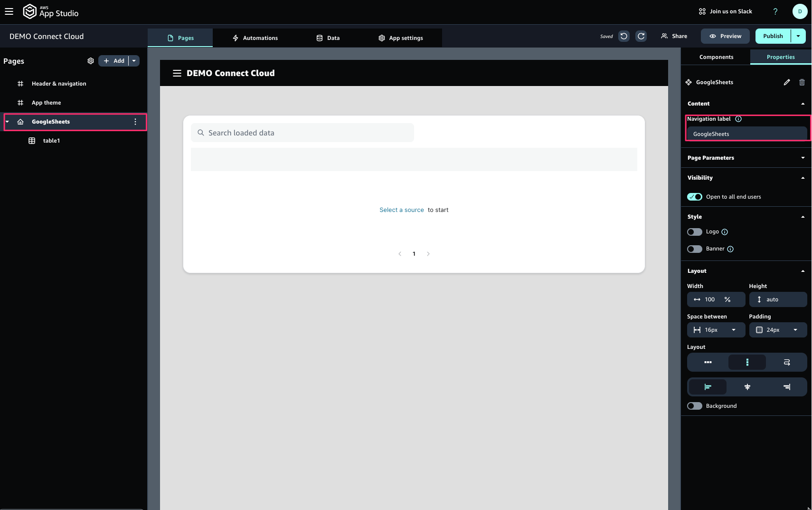Select vertical layout direction
Image resolution: width=812 pixels, height=510 pixels.
coord(747,362)
